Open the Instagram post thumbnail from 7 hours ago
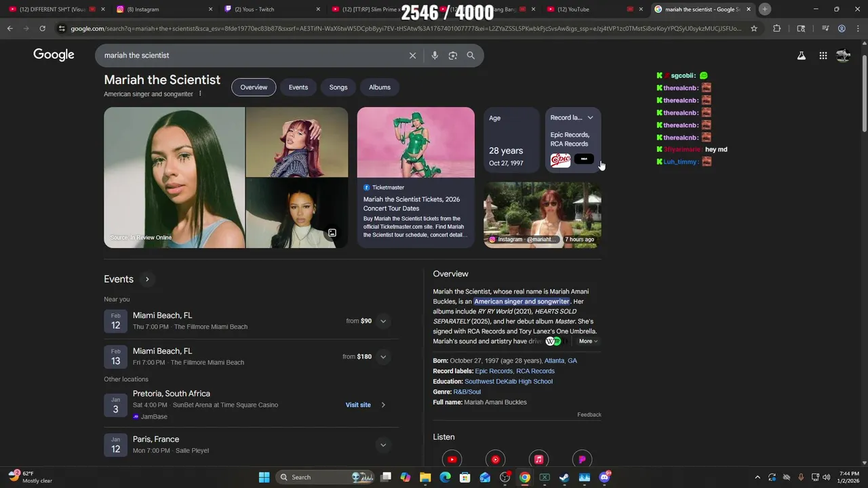868x488 pixels. click(542, 215)
